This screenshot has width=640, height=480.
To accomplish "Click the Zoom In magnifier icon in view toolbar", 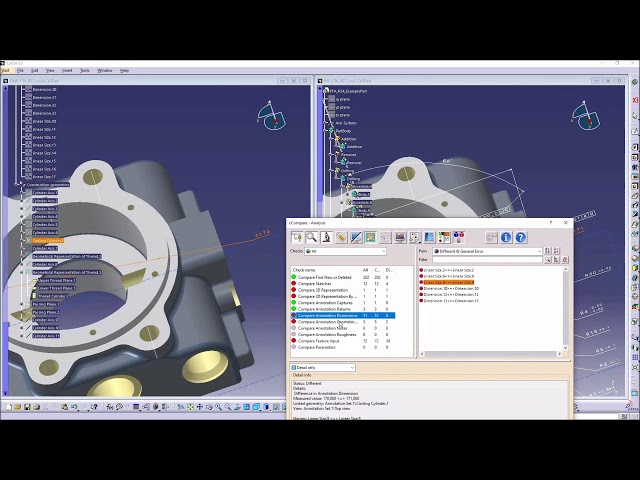I will pos(218,407).
